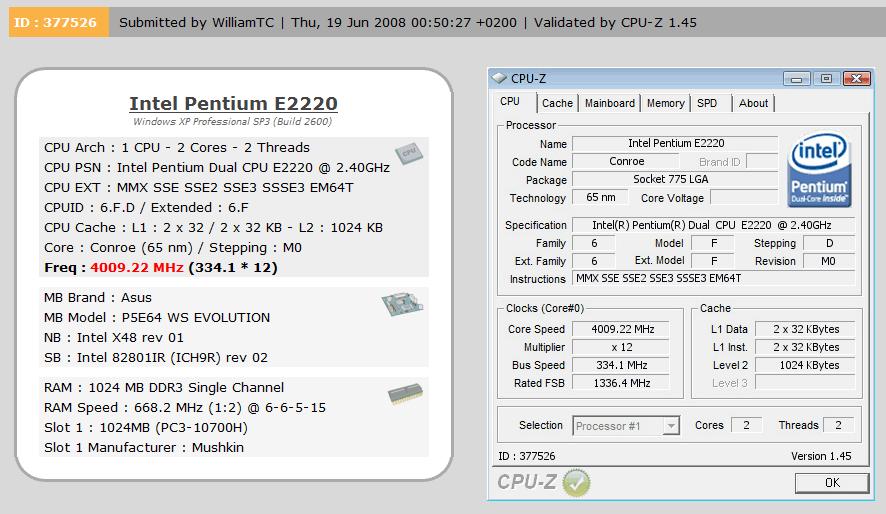This screenshot has height=514, width=886.
Task: Click the Windows XP Professional SP3 subtitle
Action: (233, 121)
